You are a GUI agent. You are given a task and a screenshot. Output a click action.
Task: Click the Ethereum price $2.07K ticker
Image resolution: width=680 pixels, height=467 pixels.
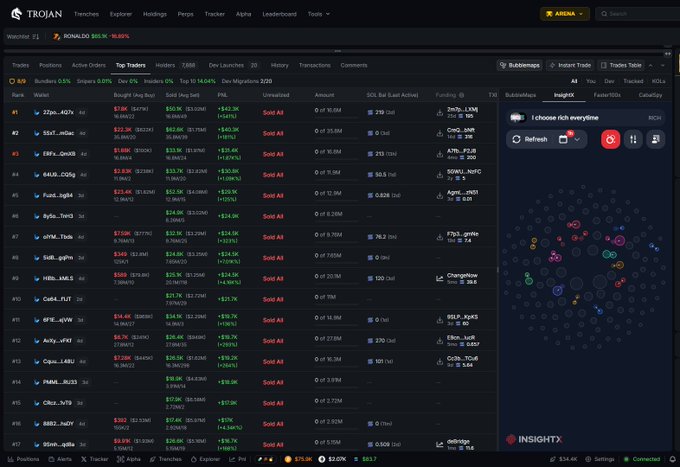click(x=332, y=459)
